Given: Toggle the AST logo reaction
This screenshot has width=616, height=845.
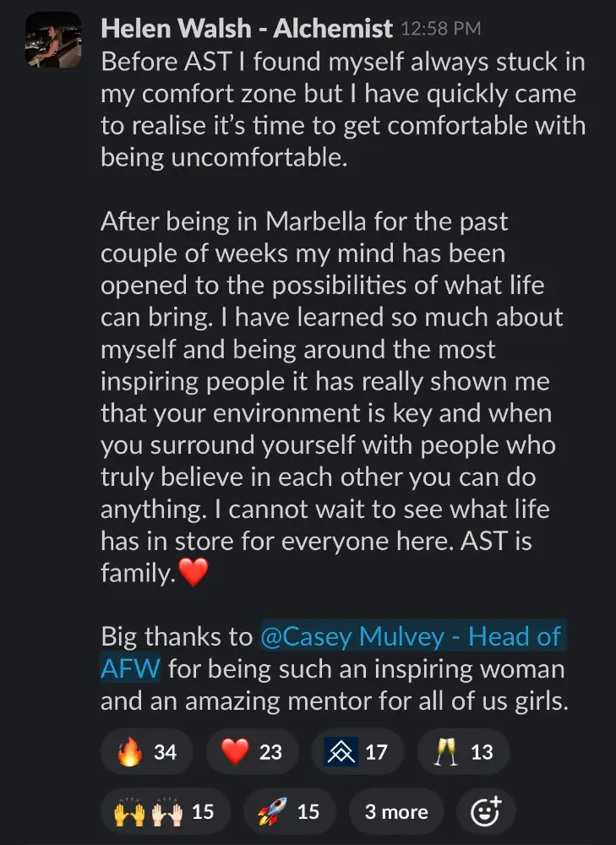Looking at the screenshot, I should click(356, 751).
